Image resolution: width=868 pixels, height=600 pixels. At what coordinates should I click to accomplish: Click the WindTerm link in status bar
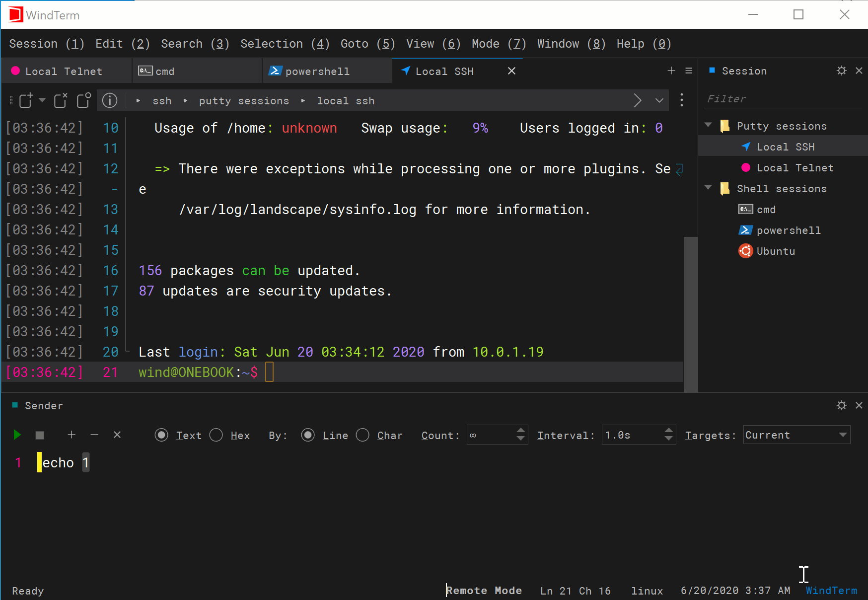click(831, 591)
